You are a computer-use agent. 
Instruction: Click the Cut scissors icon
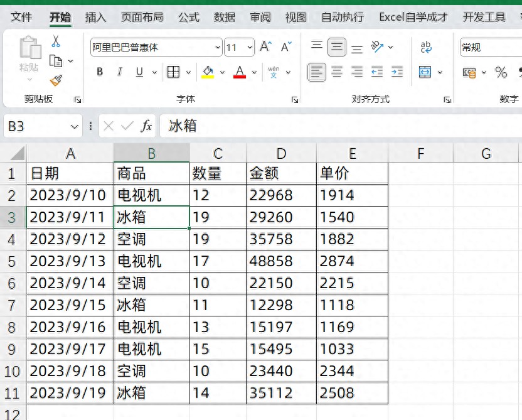coord(56,42)
